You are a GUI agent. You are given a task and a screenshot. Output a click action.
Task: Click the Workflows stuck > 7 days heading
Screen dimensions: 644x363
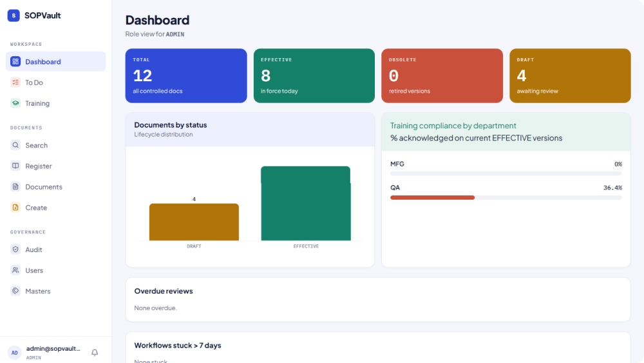[x=178, y=346]
